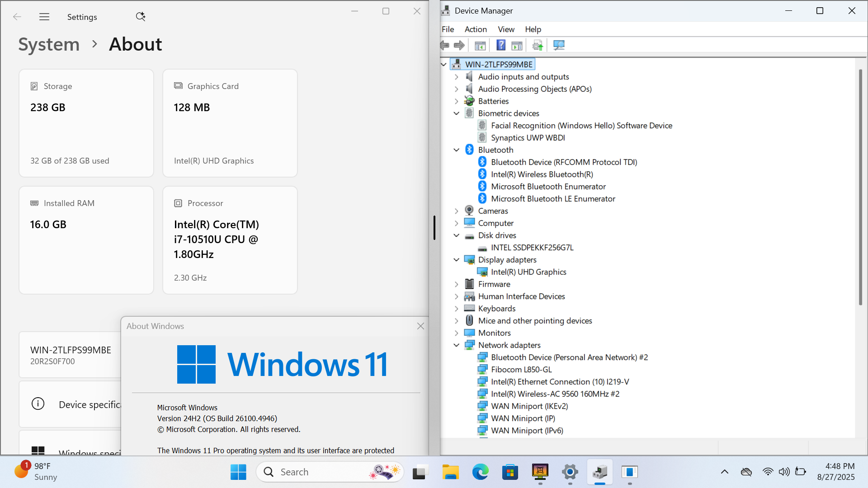Expand the Monitors node
Image resolution: width=868 pixels, height=488 pixels.
(457, 333)
